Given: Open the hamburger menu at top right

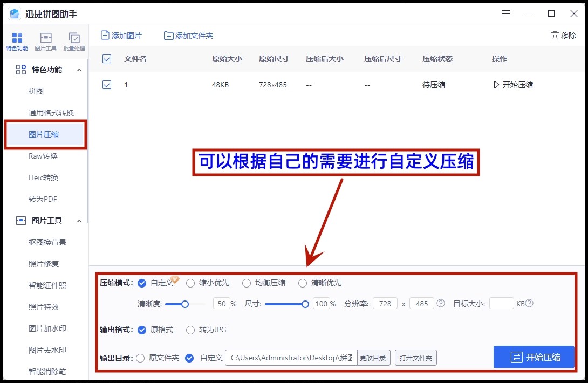Looking at the screenshot, I should click(x=506, y=13).
